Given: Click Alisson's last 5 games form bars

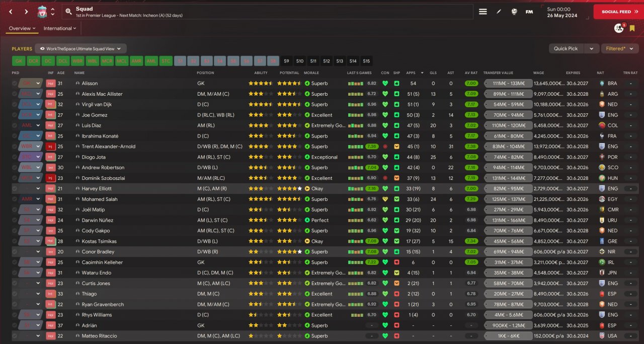Looking at the screenshot, I should tap(356, 84).
